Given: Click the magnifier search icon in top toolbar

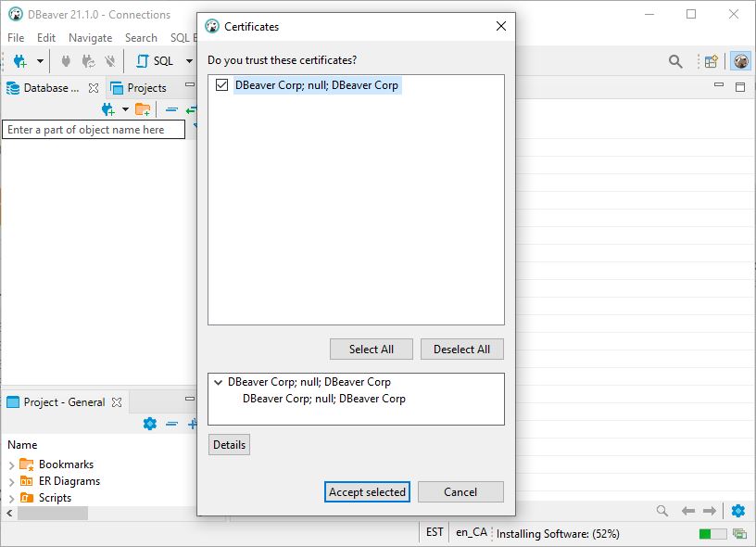Looking at the screenshot, I should pyautogui.click(x=675, y=61).
